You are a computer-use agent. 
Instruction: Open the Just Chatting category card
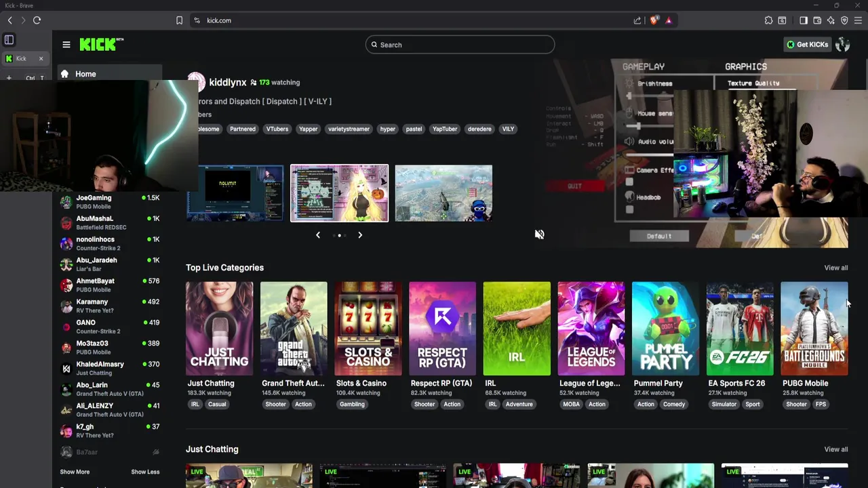(219, 329)
